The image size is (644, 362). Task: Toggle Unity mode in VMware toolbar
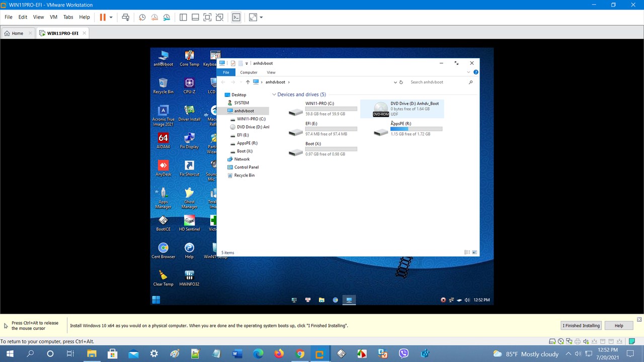point(219,17)
